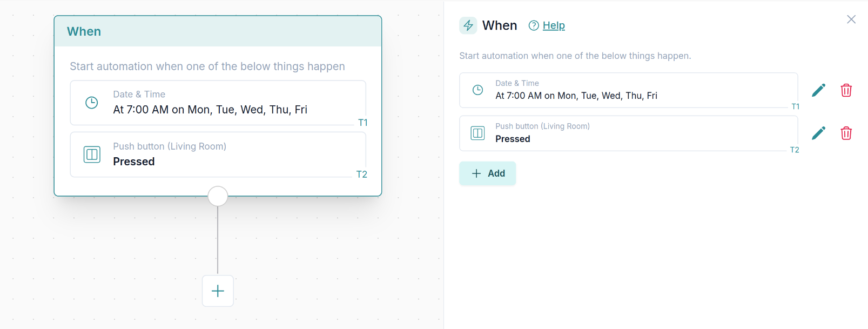The width and height of the screenshot is (868, 329).
Task: Delete the Date & Time trigger
Action: (846, 90)
